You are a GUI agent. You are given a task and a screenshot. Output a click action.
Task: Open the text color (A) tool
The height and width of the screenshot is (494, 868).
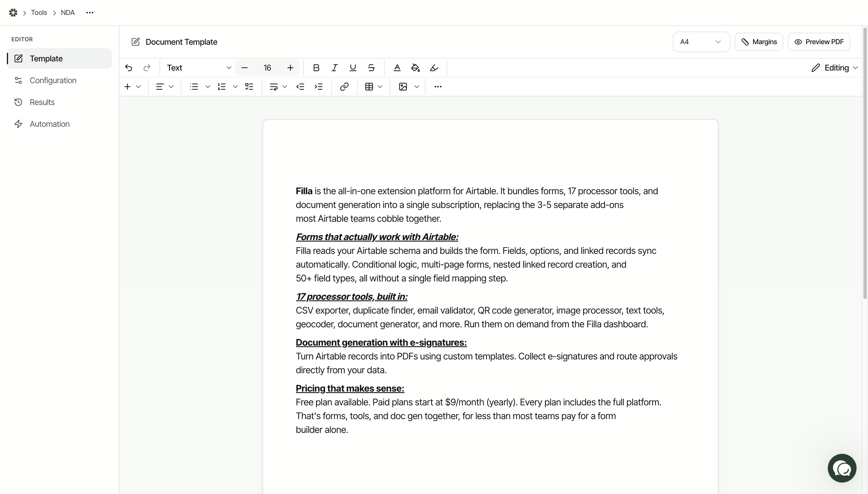[397, 68]
